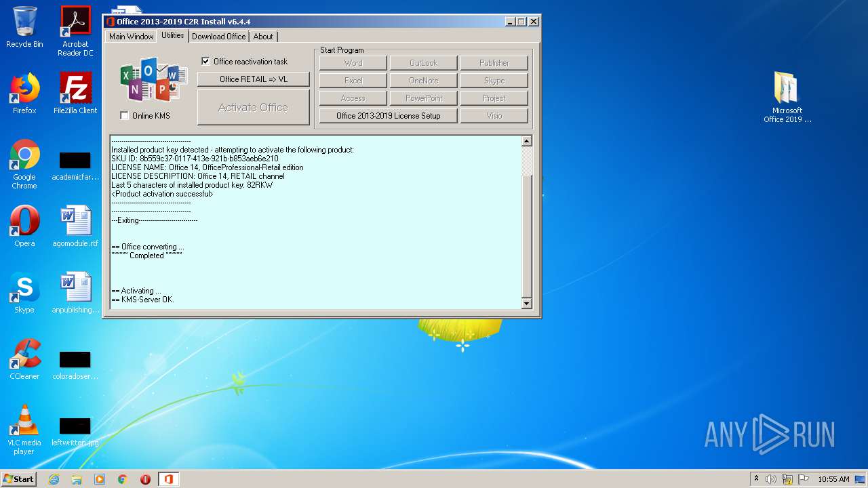The width and height of the screenshot is (868, 488).
Task: Show hidden tray icons arrow
Action: 756,479
